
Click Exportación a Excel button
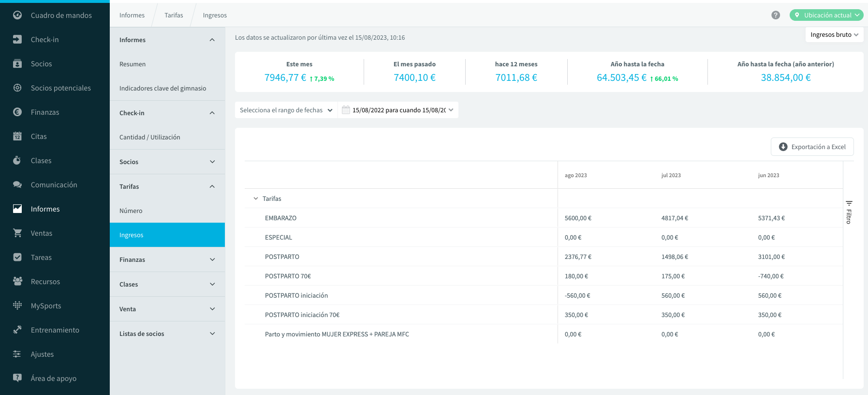click(812, 147)
